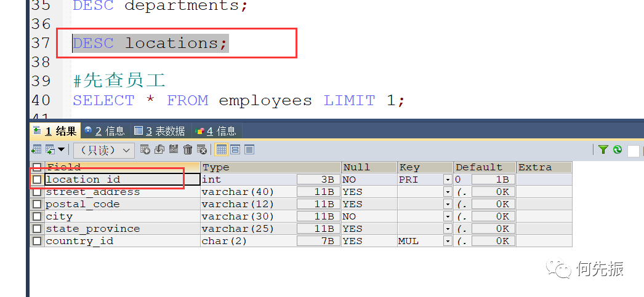Viewport: 644px width, 297px height.
Task: Open Key dropdown in street_address row
Action: click(448, 192)
